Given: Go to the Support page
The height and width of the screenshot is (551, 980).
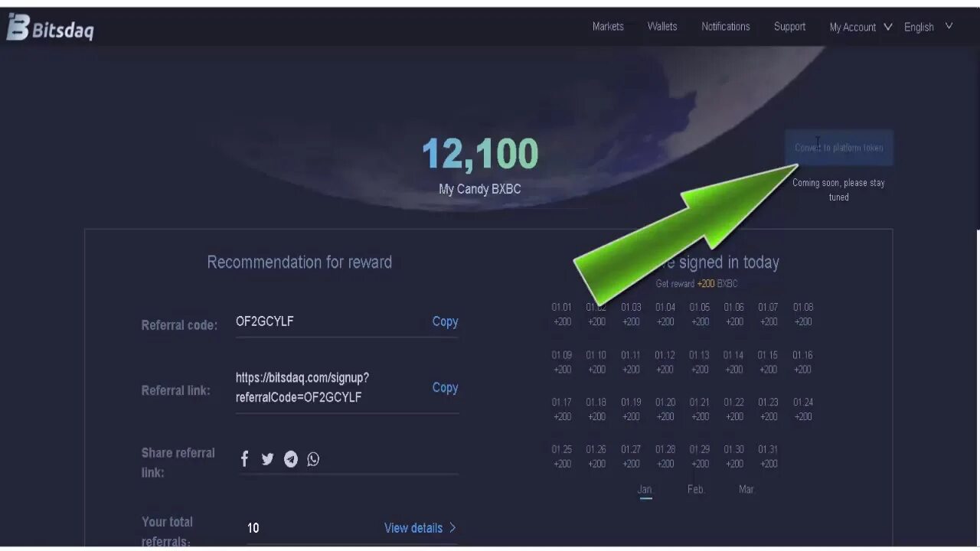Looking at the screenshot, I should 789,27.
